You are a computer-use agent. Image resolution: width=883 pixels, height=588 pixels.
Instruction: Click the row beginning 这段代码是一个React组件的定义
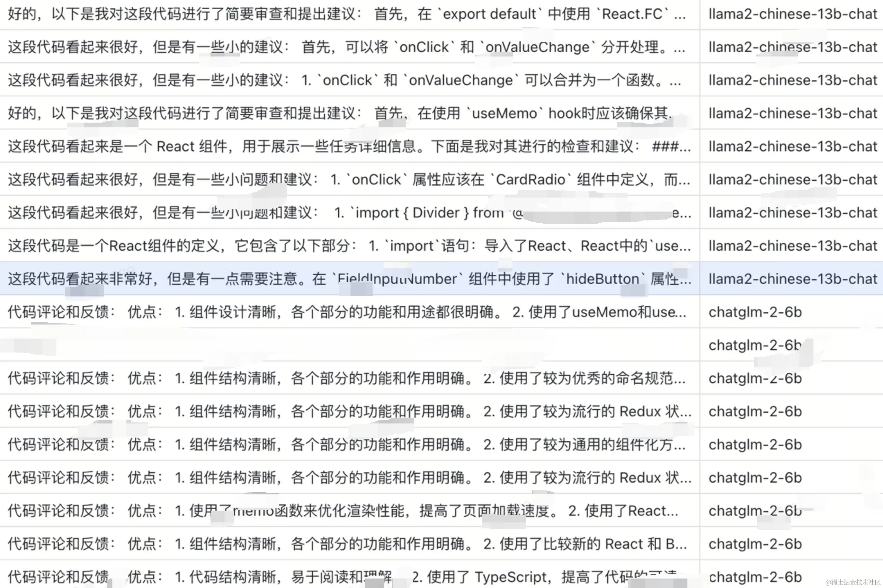347,246
